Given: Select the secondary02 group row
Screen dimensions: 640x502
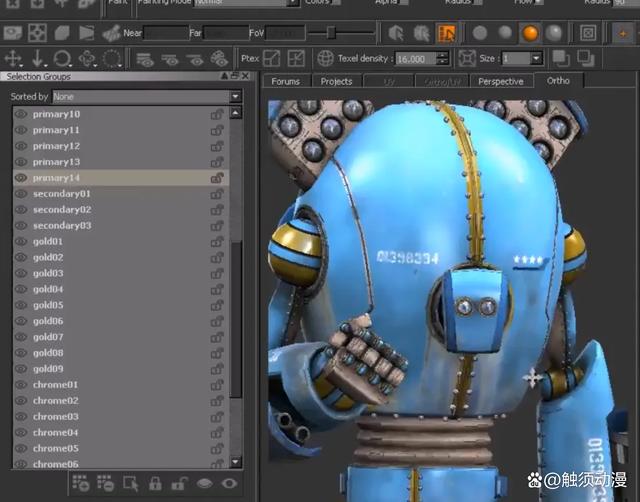Looking at the screenshot, I should pos(121,210).
